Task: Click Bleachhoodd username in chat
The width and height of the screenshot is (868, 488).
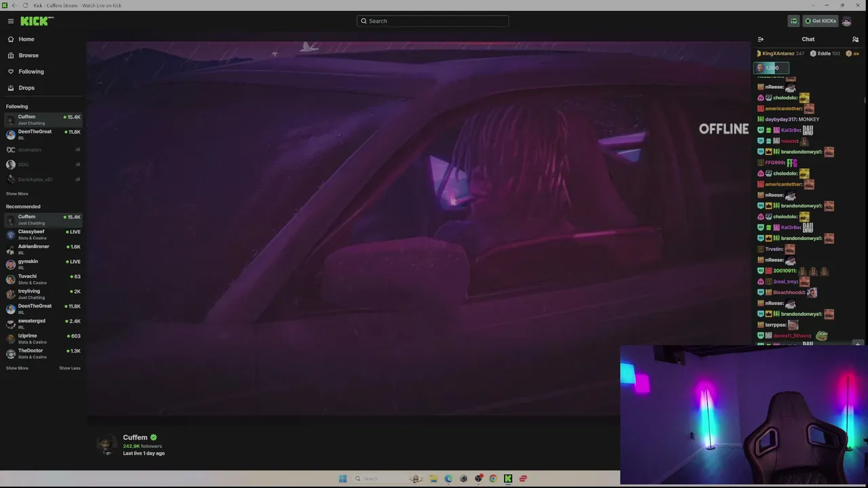Action: pos(789,293)
